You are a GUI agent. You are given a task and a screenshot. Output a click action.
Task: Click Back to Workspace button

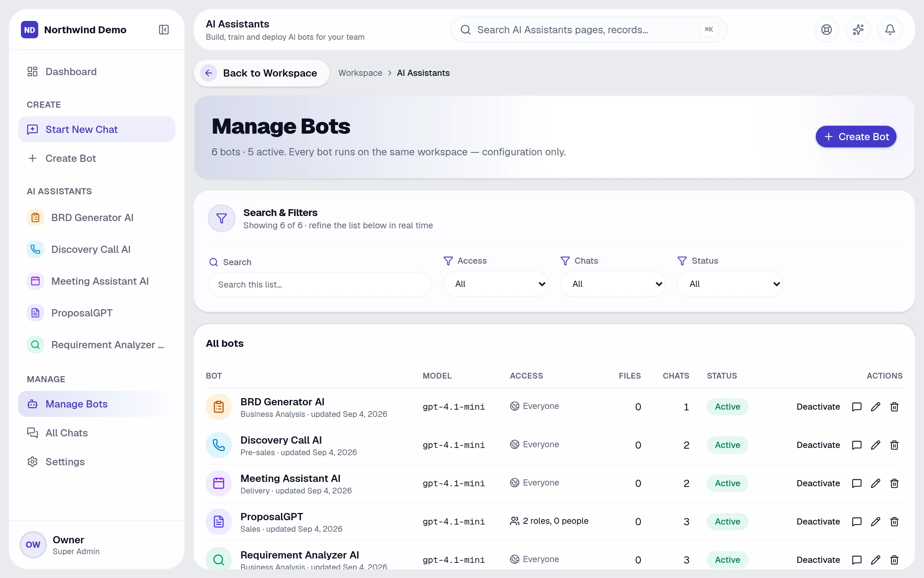click(262, 73)
